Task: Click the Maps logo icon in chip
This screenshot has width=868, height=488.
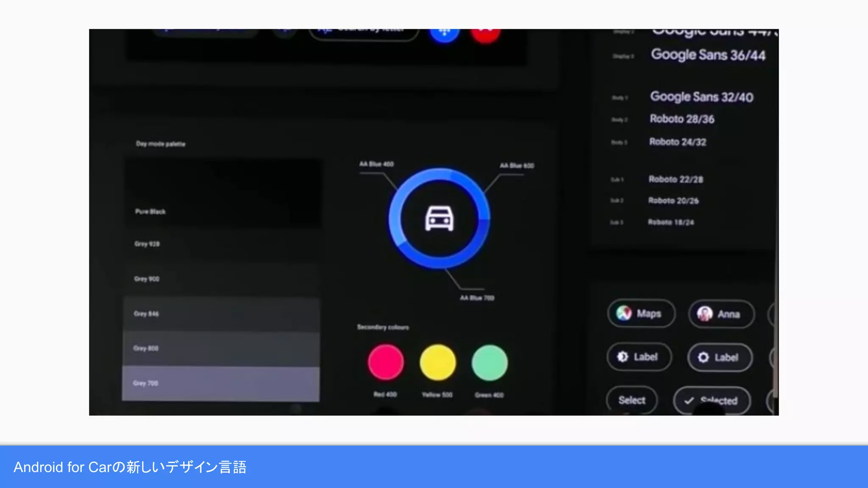Action: [623, 313]
